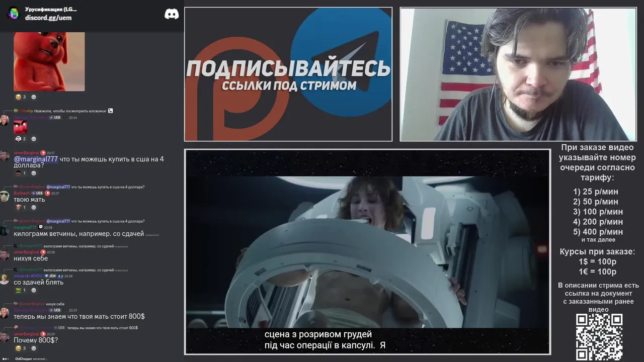The image size is (644, 362).
Task: Open the minarski #HOG username
Action: 28,276
